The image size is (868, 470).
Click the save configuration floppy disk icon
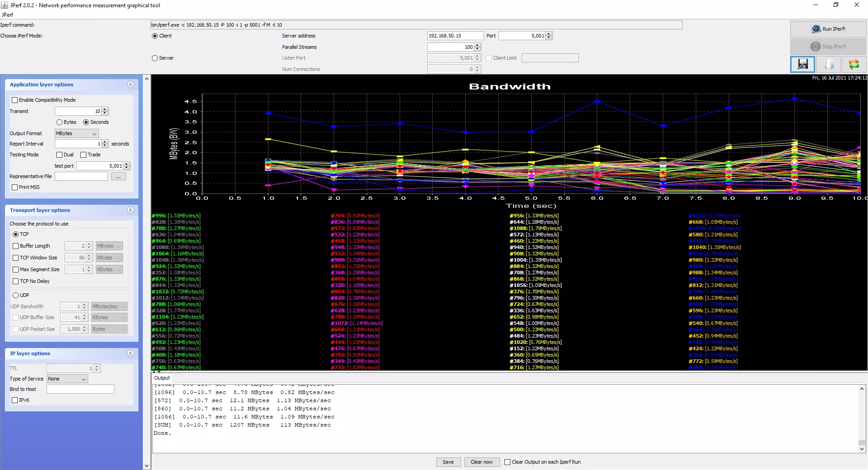click(802, 64)
